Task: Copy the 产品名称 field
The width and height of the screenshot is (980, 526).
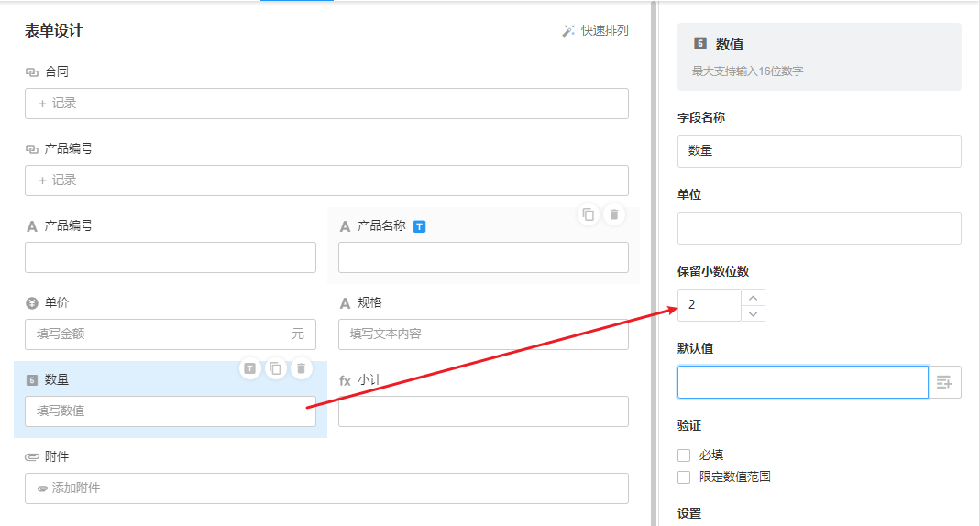Action: tap(589, 214)
